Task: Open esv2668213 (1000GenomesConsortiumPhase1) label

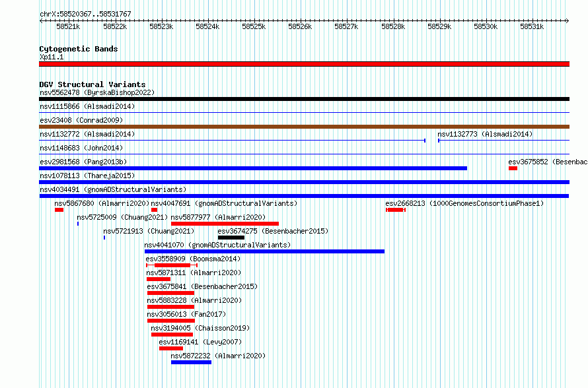Action: pos(464,203)
